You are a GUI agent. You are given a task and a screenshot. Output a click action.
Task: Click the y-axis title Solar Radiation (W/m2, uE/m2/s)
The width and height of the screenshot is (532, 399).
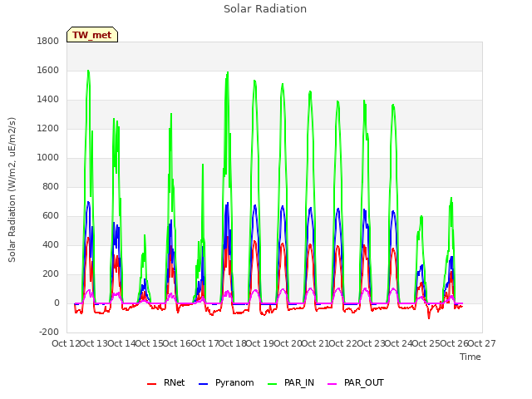pos(12,190)
